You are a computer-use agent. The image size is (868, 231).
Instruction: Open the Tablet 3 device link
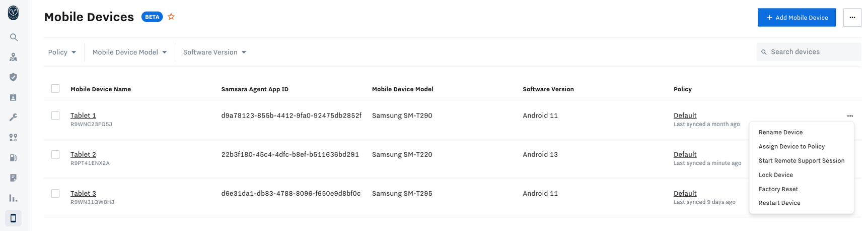point(83,193)
